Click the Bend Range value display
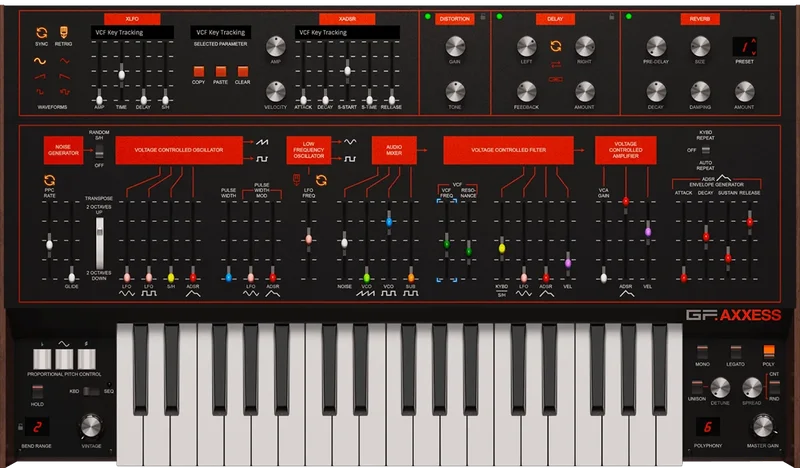The image size is (800, 468). pos(37,427)
